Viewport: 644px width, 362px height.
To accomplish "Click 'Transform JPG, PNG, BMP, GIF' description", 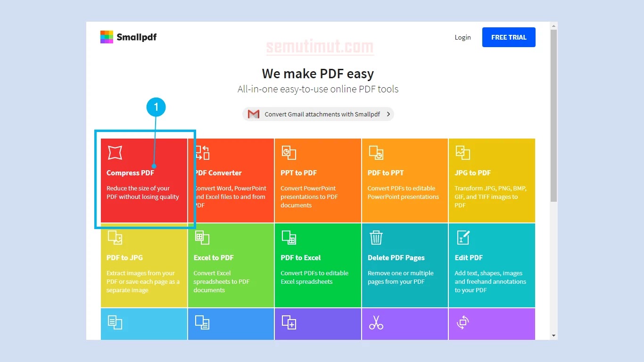I will 490,197.
